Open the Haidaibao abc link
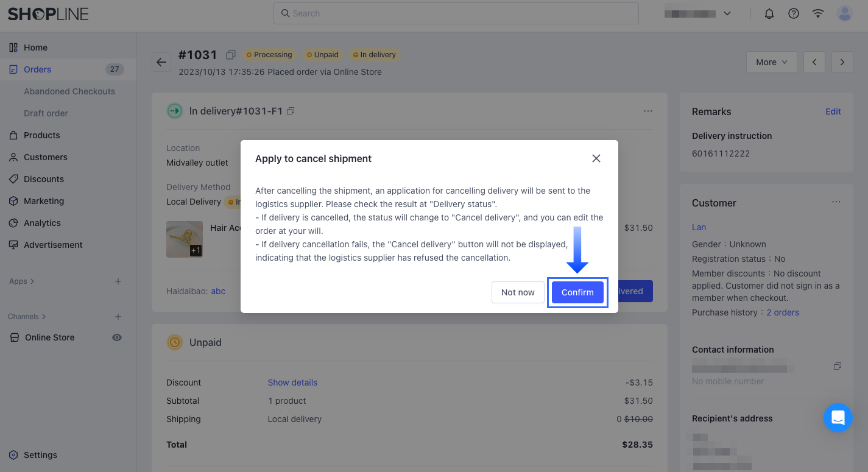Screen dimensions: 868x472 tap(218, 291)
